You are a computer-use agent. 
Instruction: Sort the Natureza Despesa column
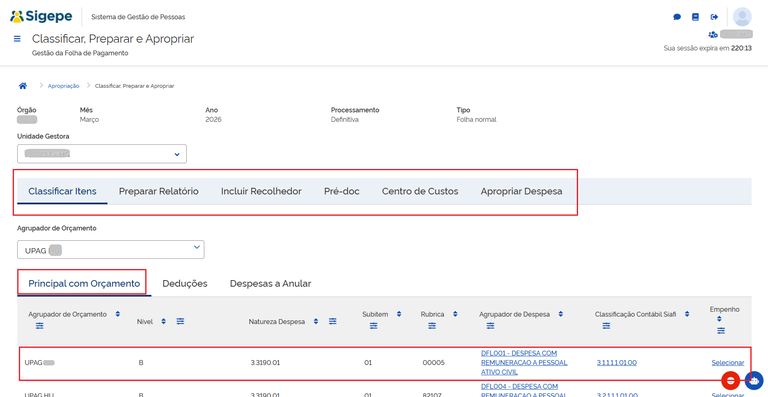pyautogui.click(x=316, y=322)
